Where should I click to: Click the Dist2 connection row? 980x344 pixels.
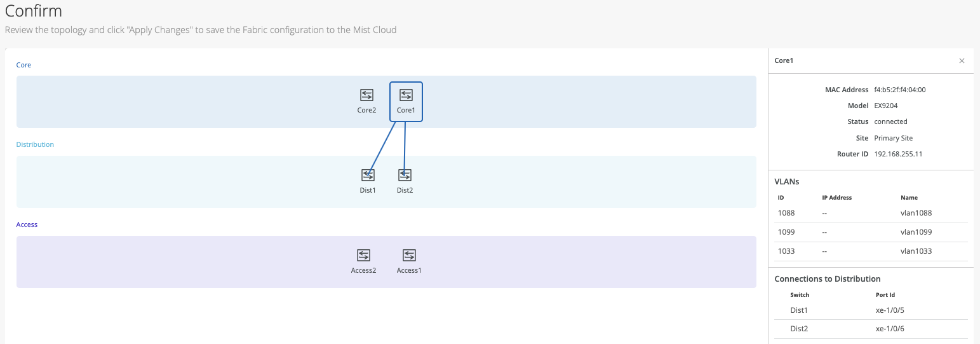click(x=871, y=329)
